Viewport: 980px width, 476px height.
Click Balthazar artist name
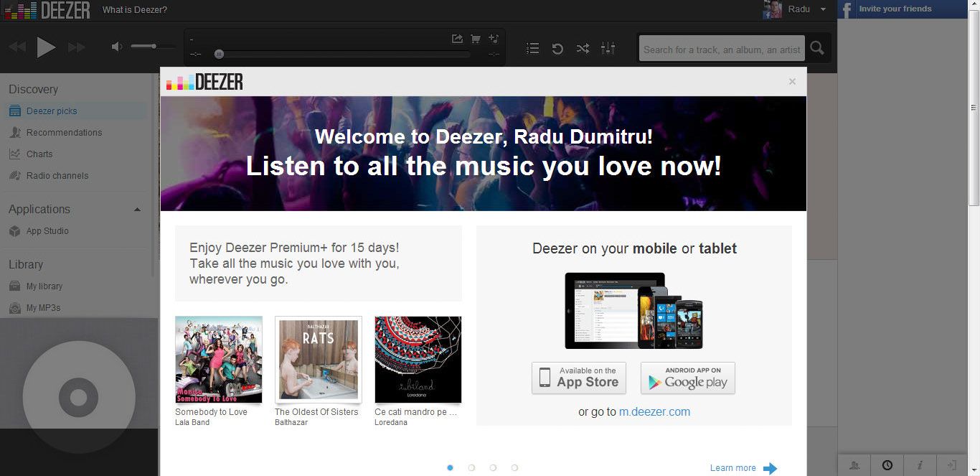coord(291,423)
